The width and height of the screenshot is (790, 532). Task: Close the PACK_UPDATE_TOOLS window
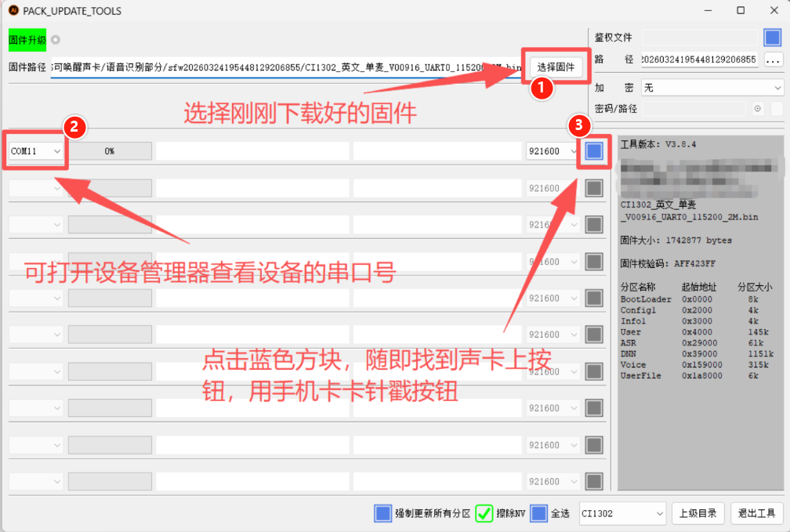click(x=774, y=11)
